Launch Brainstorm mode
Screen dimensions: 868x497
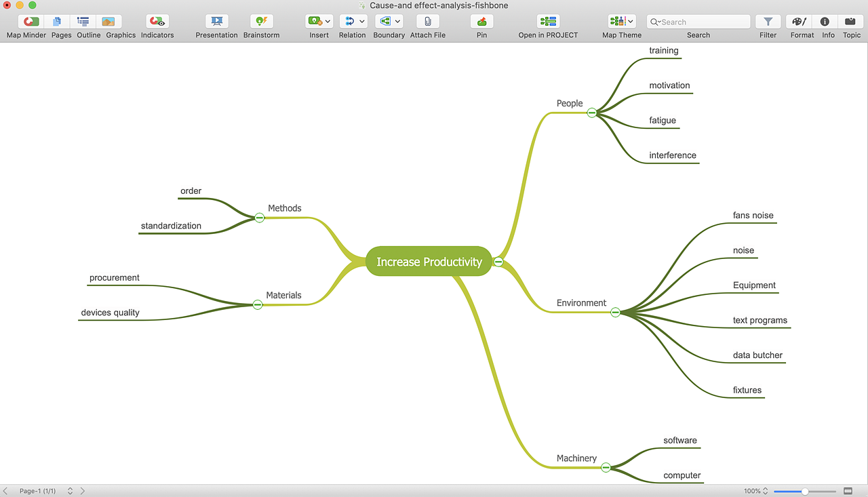tap(261, 22)
